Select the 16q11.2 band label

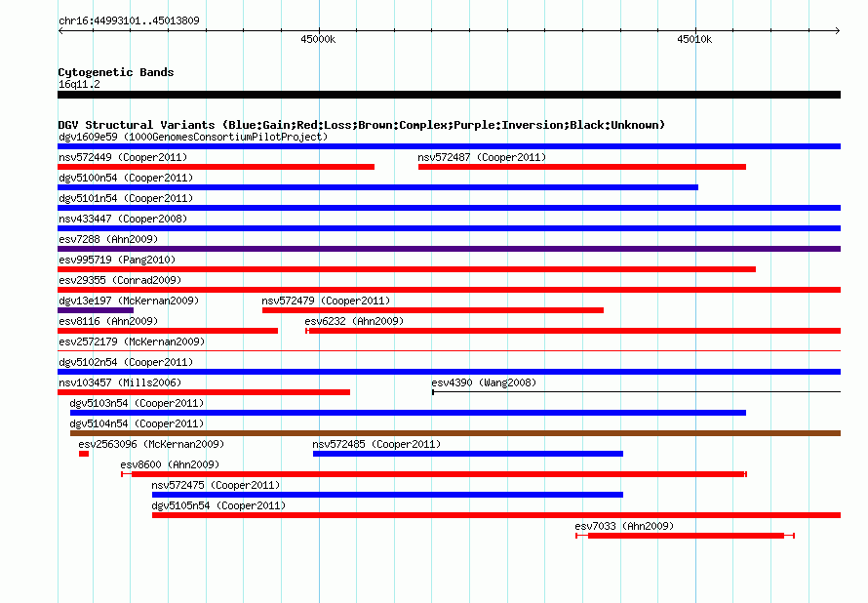pyautogui.click(x=79, y=84)
